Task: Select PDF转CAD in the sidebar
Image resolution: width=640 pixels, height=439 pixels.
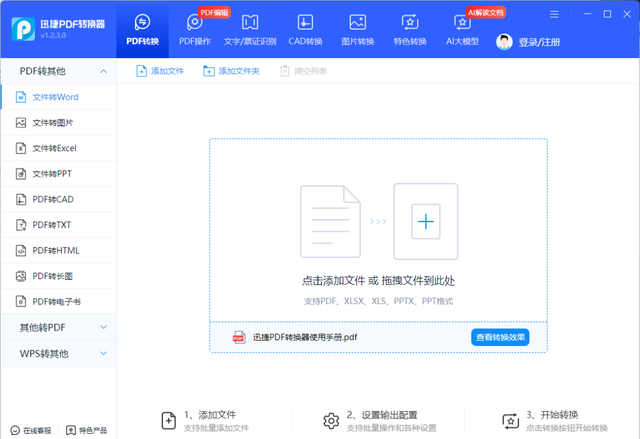Action: coord(59,200)
